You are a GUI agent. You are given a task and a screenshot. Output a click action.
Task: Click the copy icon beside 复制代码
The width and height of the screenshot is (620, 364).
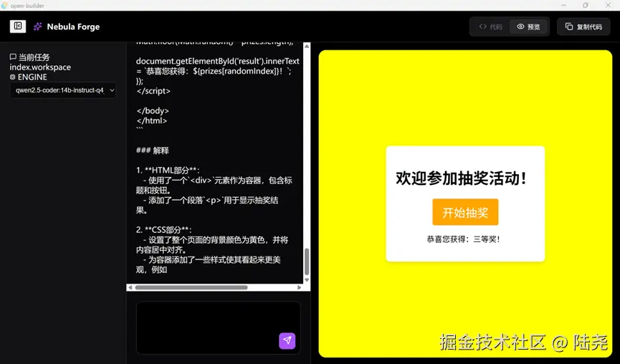569,27
